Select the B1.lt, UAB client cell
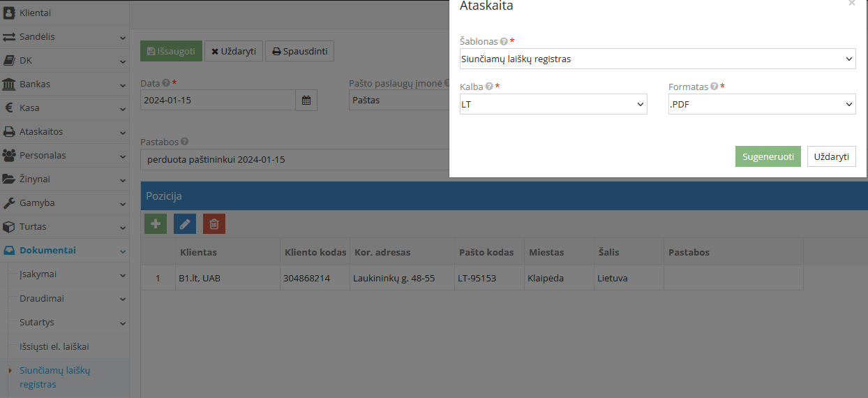 coord(227,278)
